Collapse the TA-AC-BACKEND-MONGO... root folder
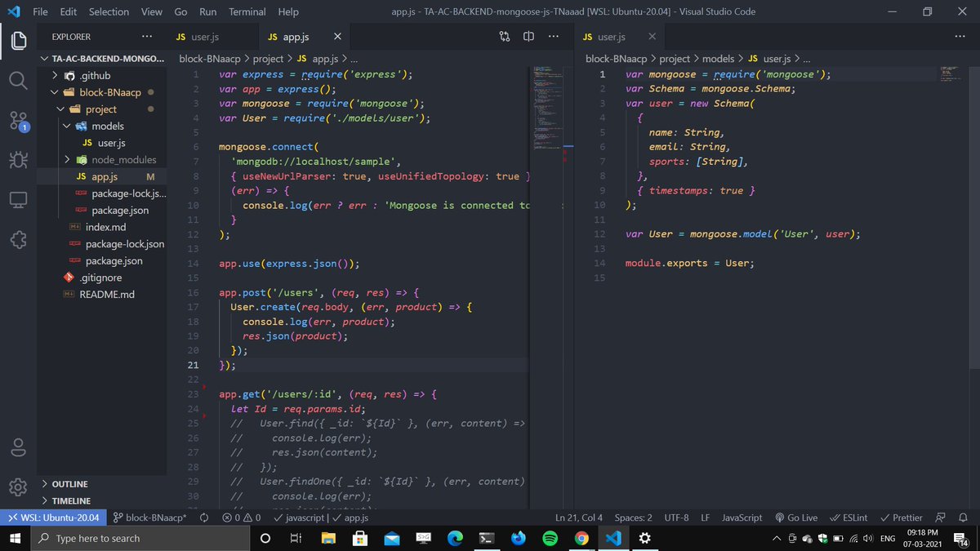The width and height of the screenshot is (980, 551). (x=102, y=59)
